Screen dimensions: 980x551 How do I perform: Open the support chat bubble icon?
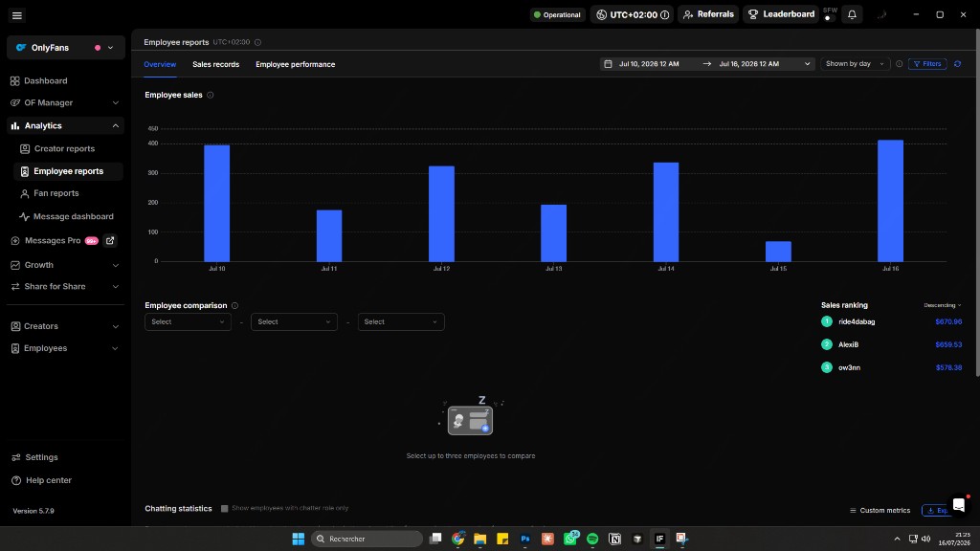pos(959,505)
